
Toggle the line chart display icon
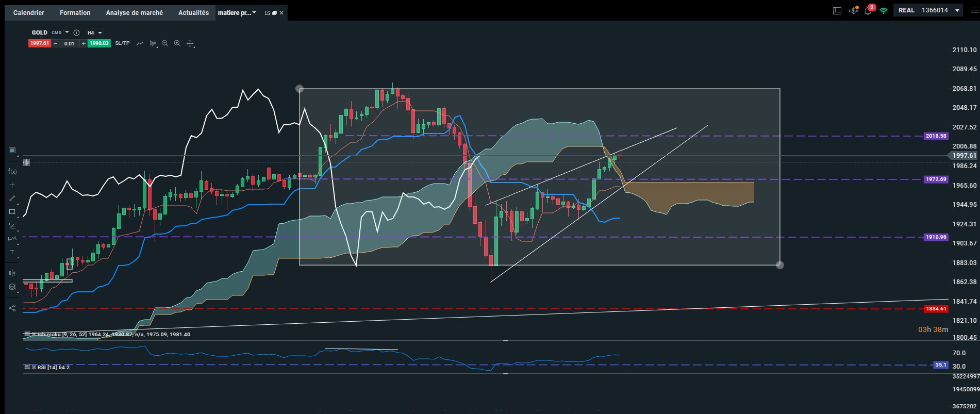pos(140,43)
